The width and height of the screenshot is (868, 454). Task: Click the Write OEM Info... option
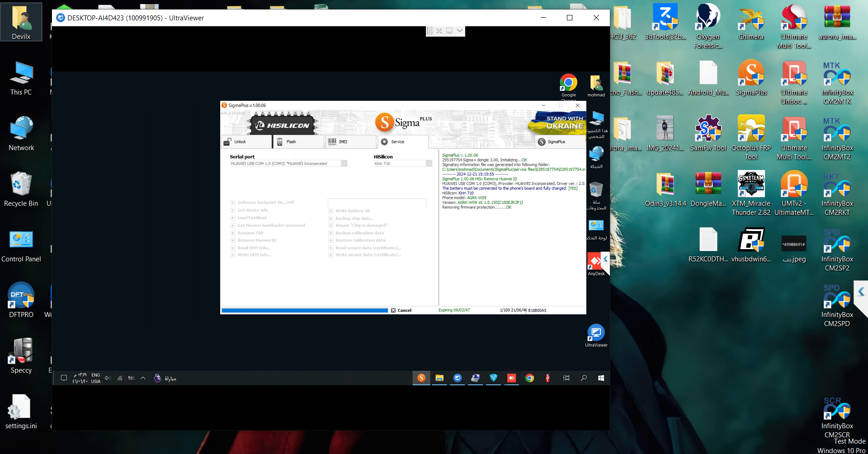255,255
